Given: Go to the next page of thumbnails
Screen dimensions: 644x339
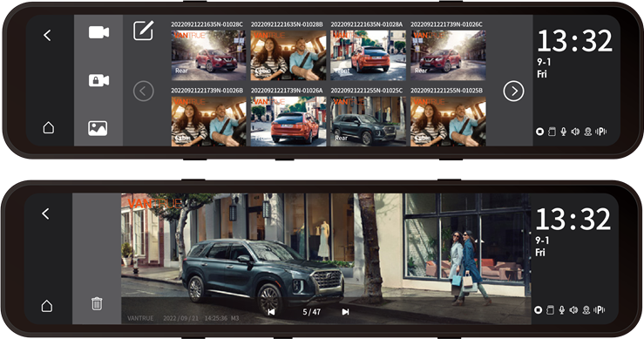Looking at the screenshot, I should tap(513, 92).
